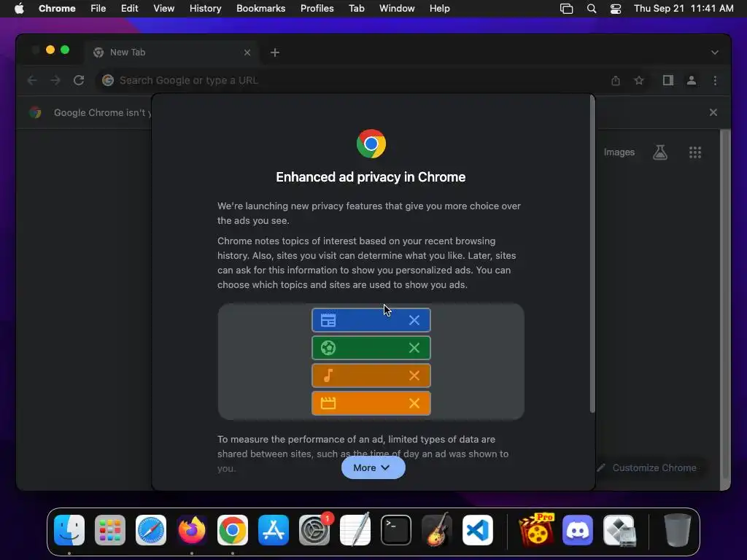The height and width of the screenshot is (560, 747).
Task: Open the Edit menu
Action: click(129, 9)
